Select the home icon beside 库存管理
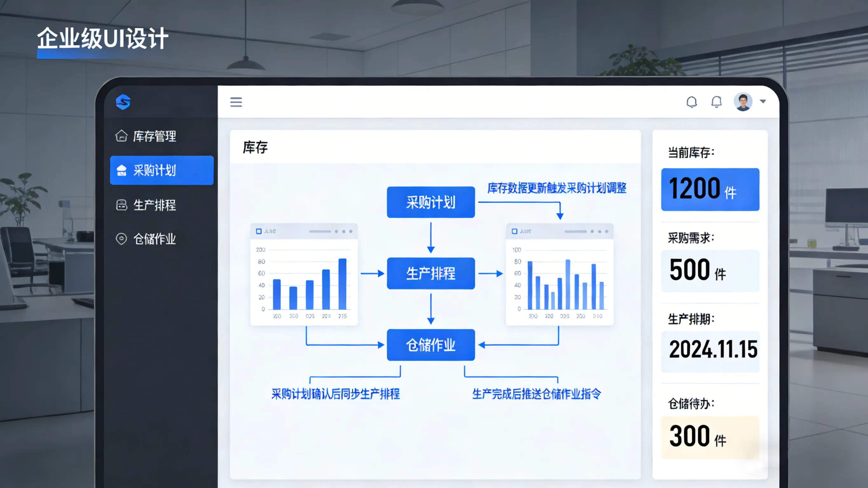 click(x=122, y=136)
